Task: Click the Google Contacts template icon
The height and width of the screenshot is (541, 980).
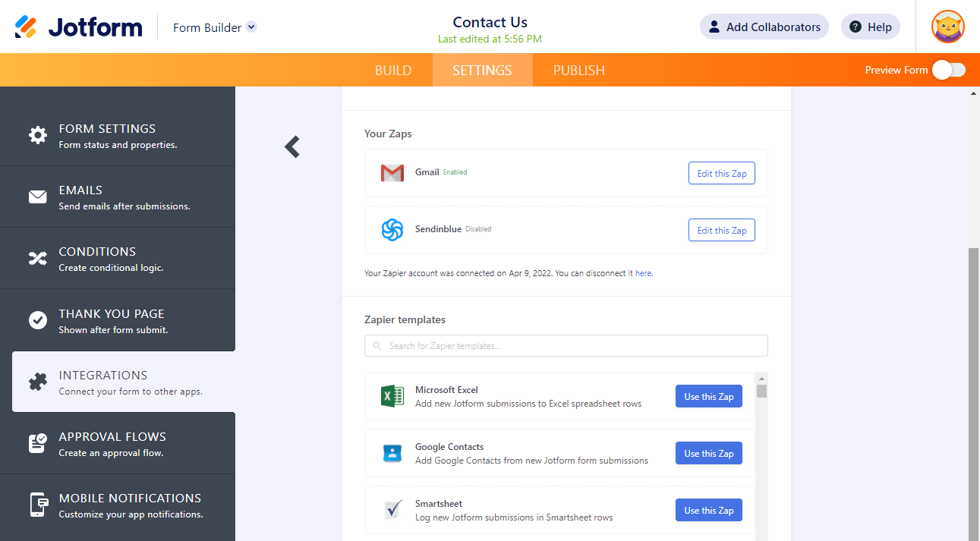Action: point(392,453)
